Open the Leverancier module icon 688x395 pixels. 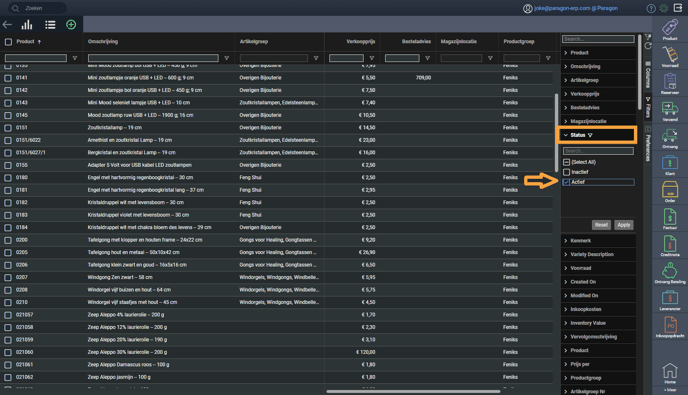tap(670, 298)
